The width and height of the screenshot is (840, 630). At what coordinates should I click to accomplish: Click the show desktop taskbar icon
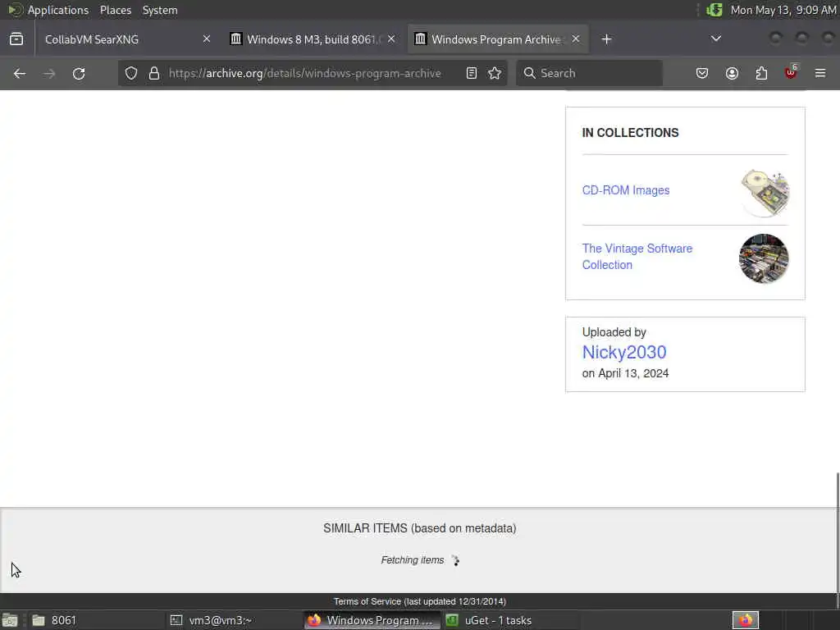click(x=10, y=620)
